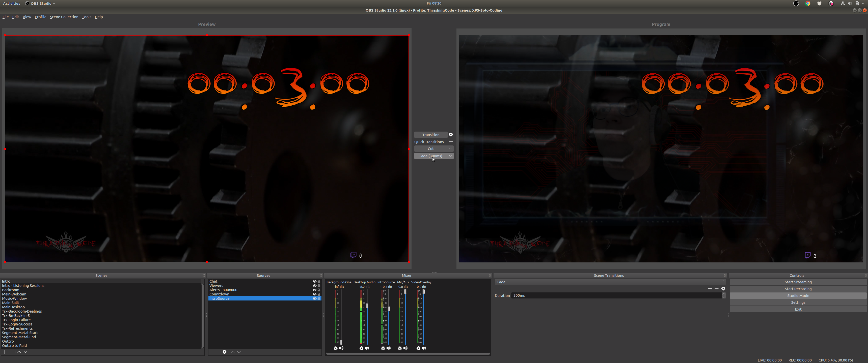Image resolution: width=868 pixels, height=363 pixels.
Task: Mute the Desktop Audio channel
Action: [367, 348]
